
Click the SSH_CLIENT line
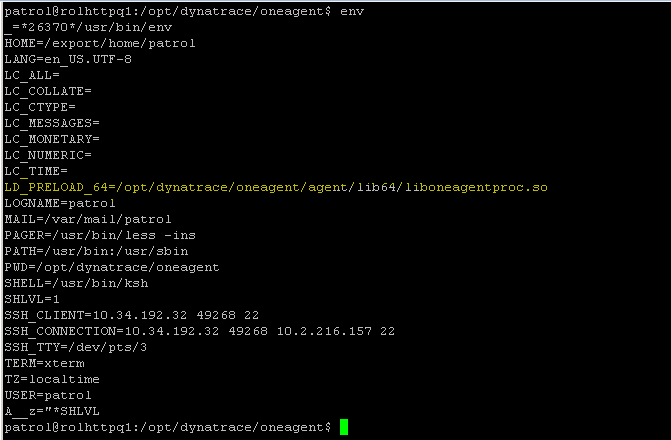132,315
